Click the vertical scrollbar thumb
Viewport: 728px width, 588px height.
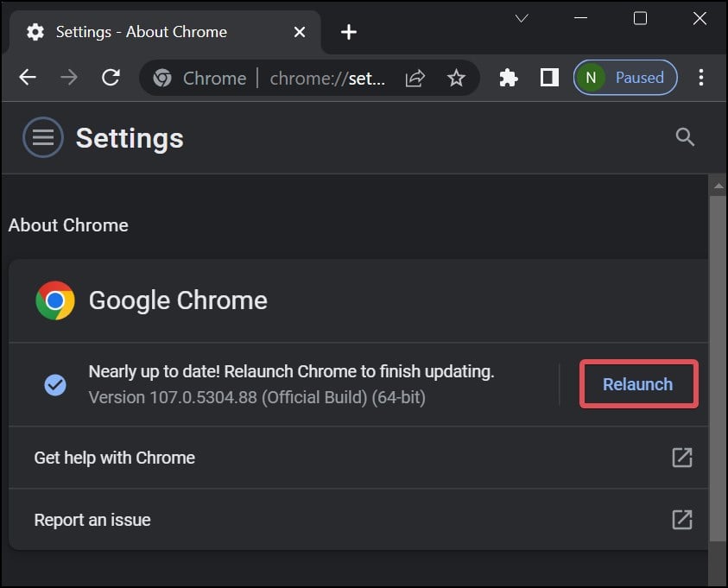coord(718,369)
